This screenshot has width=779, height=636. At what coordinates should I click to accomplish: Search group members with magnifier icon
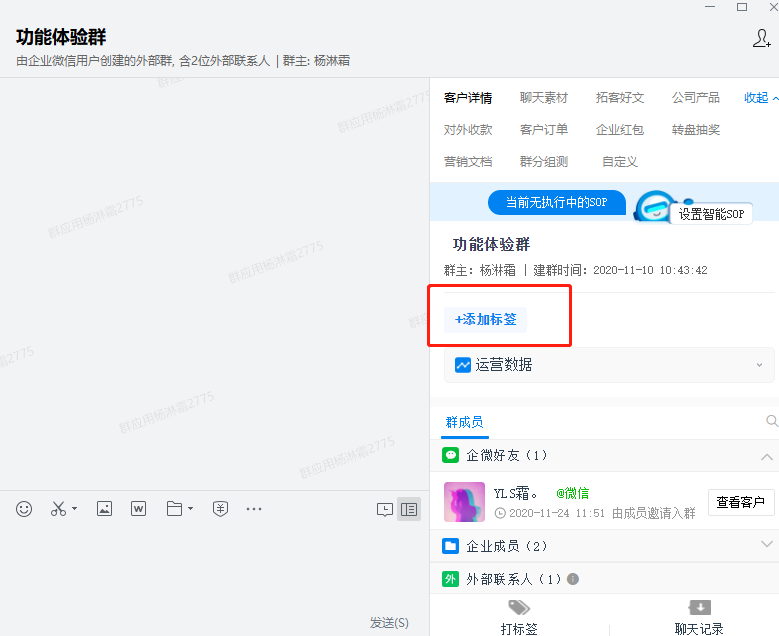771,422
